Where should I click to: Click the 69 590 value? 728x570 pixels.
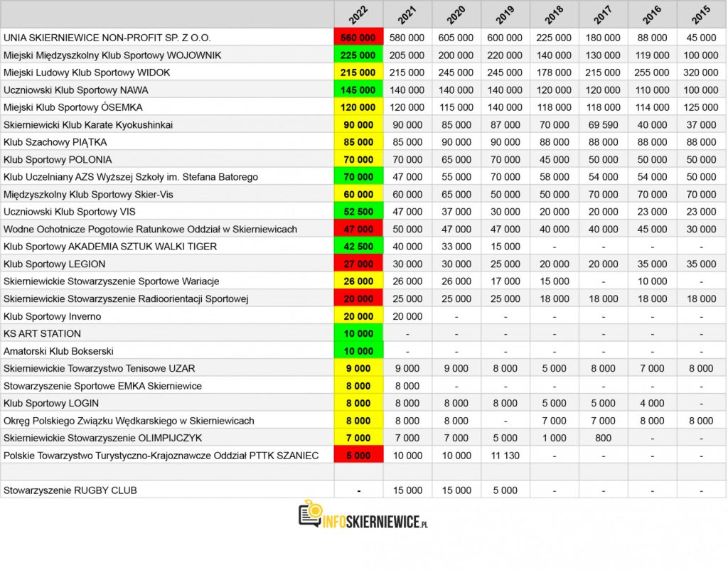[603, 125]
